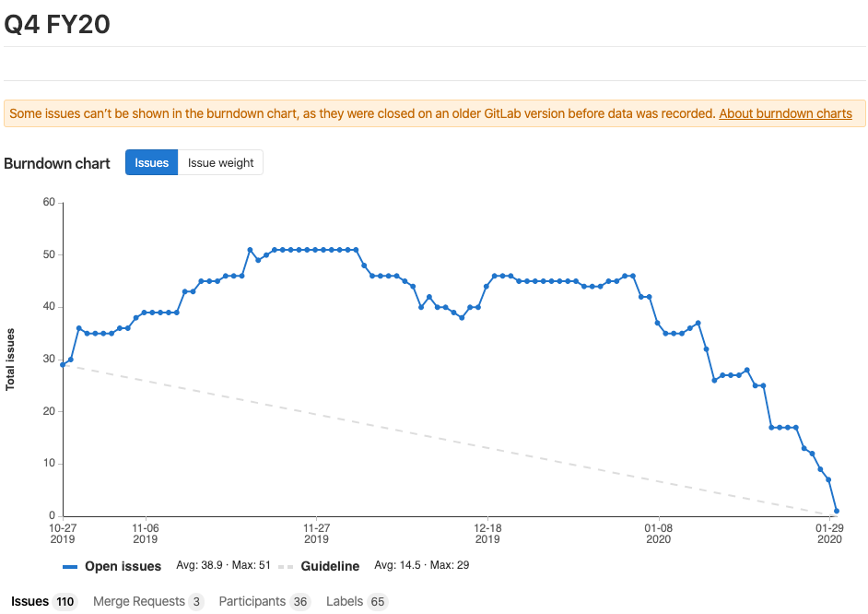The width and height of the screenshot is (868, 614).
Task: Select the Issues chart mode button
Action: pos(152,162)
